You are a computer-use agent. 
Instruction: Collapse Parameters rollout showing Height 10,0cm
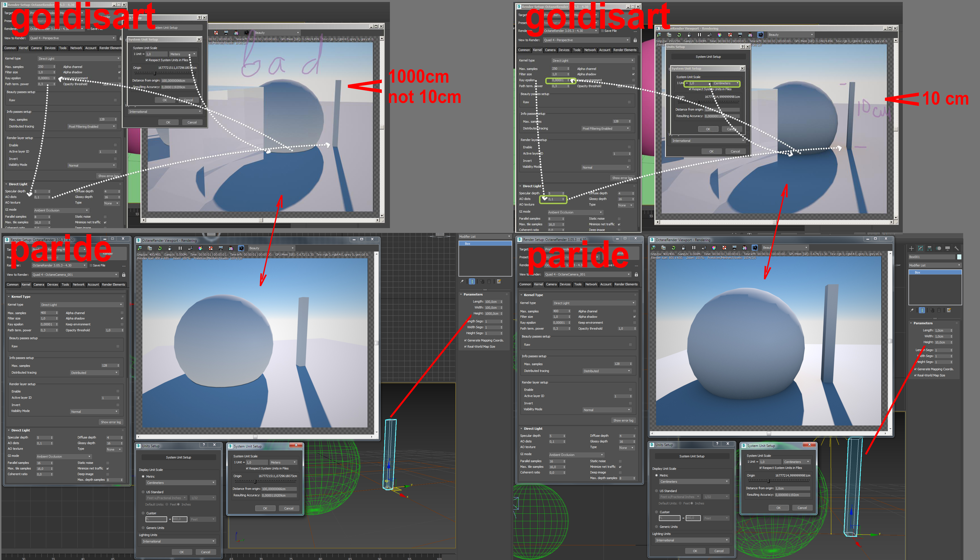[923, 323]
